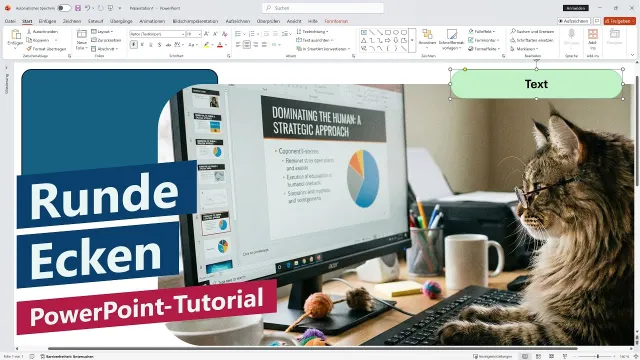The height and width of the screenshot is (360, 640).
Task: Open the Animationen tab
Action: [152, 21]
